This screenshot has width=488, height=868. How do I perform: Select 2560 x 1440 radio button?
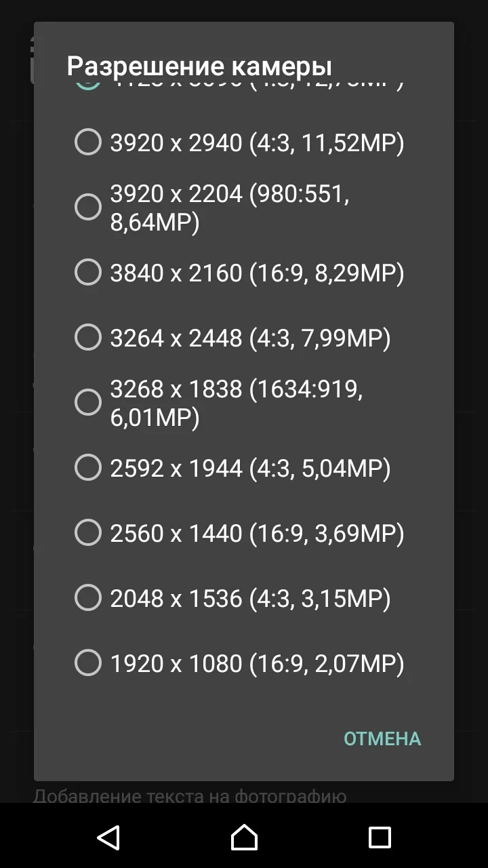click(88, 532)
